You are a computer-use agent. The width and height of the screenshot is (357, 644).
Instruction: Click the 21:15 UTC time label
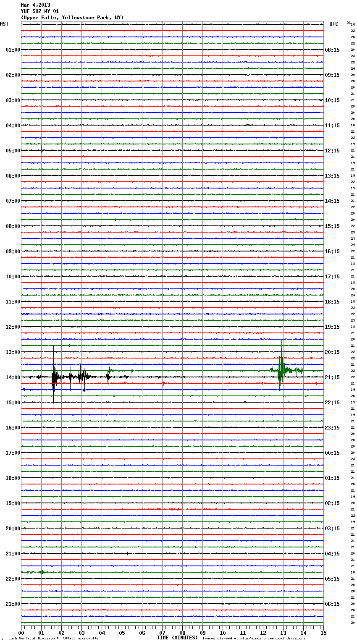point(332,377)
